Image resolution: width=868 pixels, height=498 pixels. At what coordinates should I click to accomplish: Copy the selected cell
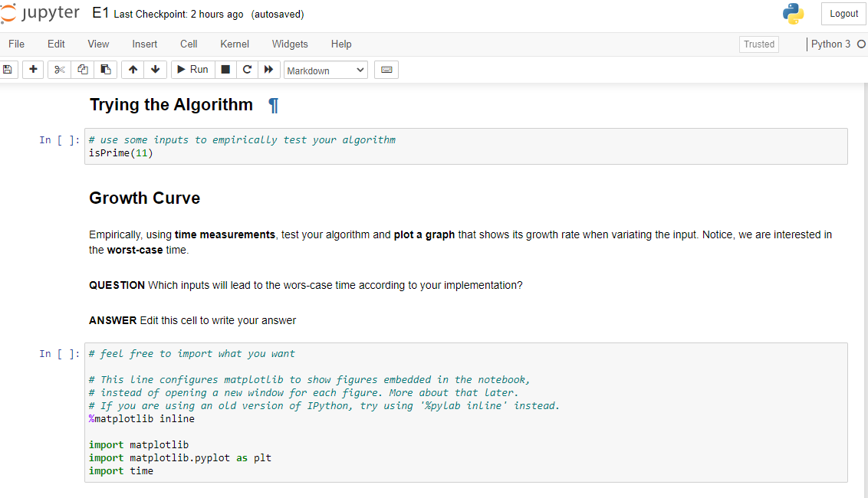pos(82,70)
